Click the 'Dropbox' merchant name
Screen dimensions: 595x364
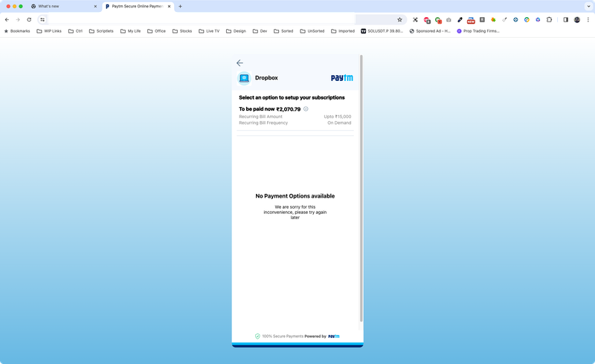pyautogui.click(x=266, y=78)
